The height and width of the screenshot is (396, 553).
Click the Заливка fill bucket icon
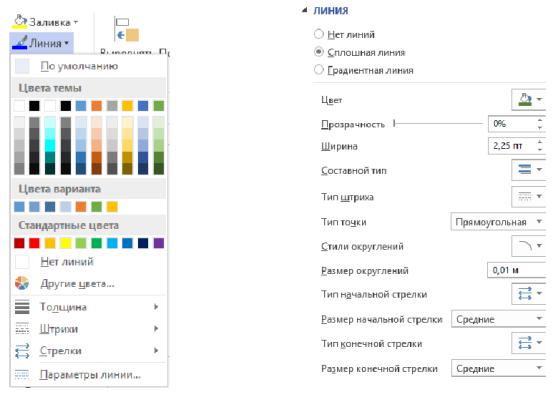click(20, 22)
